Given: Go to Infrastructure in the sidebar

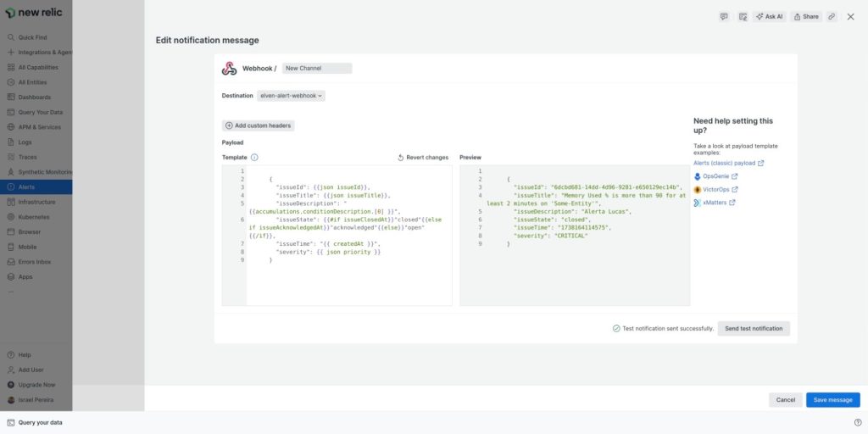Looking at the screenshot, I should [36, 202].
